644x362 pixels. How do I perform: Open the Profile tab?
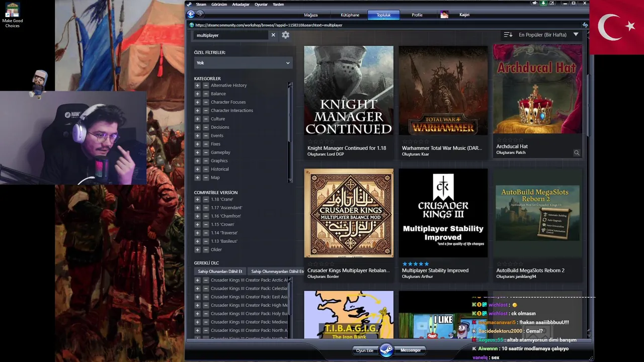(x=417, y=15)
